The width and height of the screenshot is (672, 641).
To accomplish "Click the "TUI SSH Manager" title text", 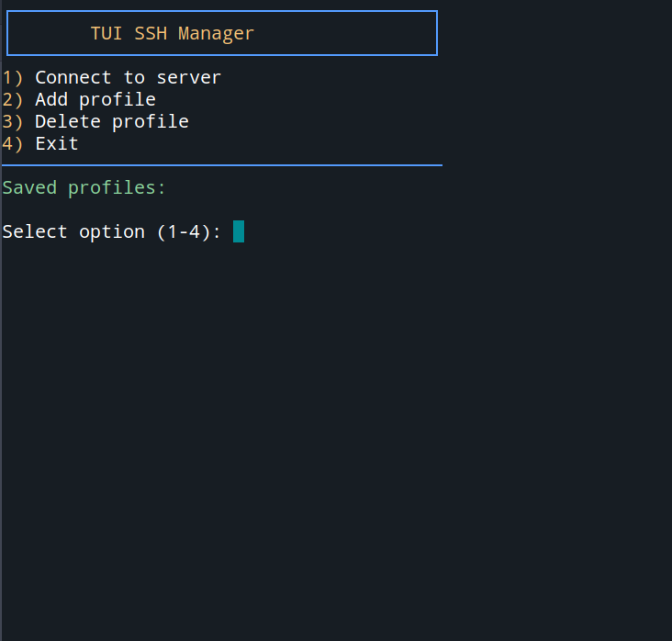I will 172,34.
